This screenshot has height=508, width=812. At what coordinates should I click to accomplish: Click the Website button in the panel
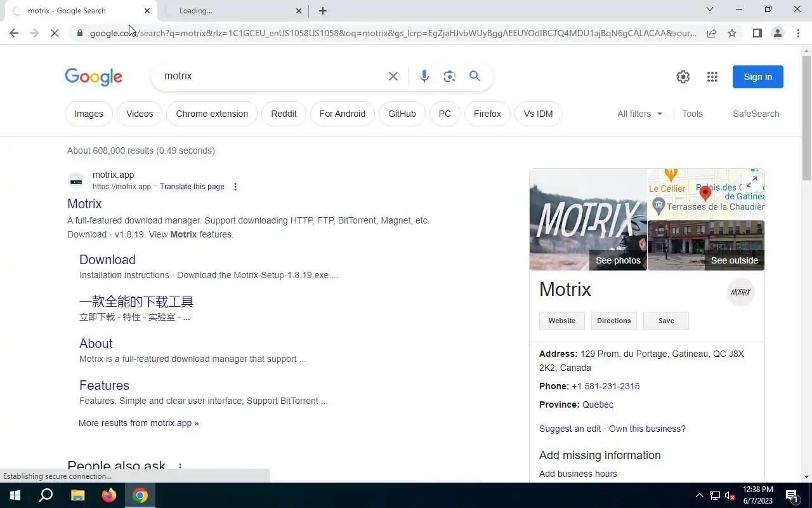[562, 321]
